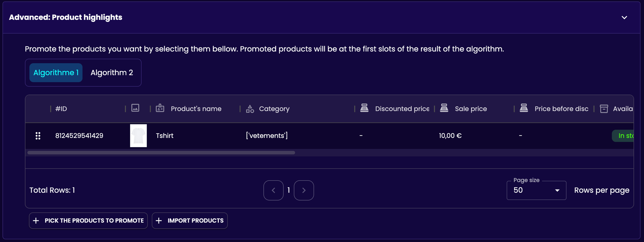Screen dimensions: 644x242
Task: Sort by the #ID column header
Action: pos(61,109)
